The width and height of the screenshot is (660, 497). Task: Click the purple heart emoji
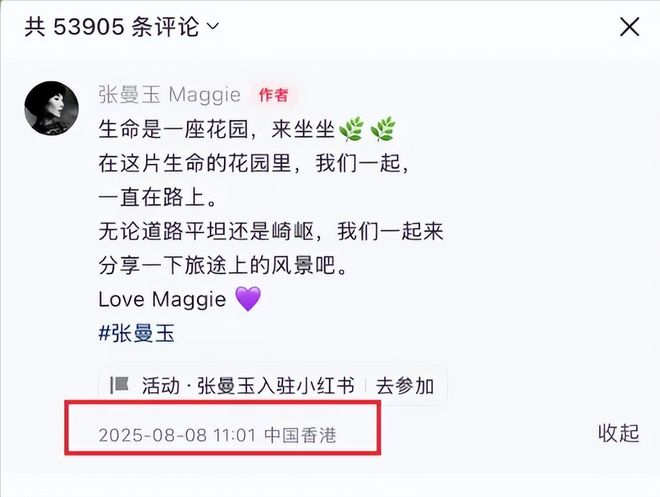pos(248,299)
